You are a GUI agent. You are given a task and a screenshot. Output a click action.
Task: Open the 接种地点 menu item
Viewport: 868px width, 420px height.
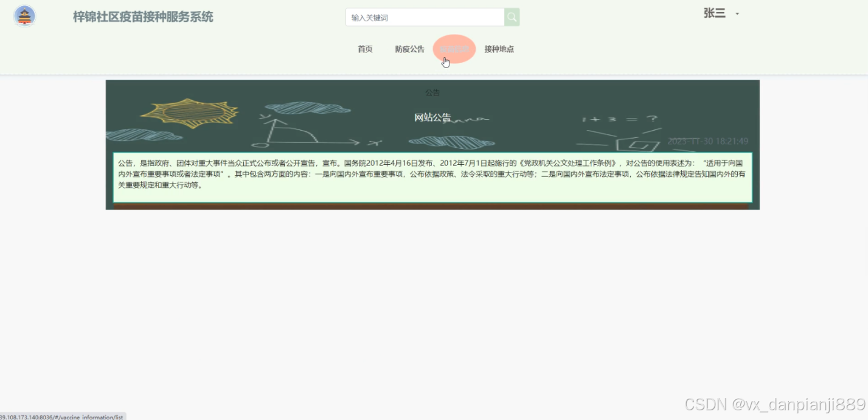499,49
